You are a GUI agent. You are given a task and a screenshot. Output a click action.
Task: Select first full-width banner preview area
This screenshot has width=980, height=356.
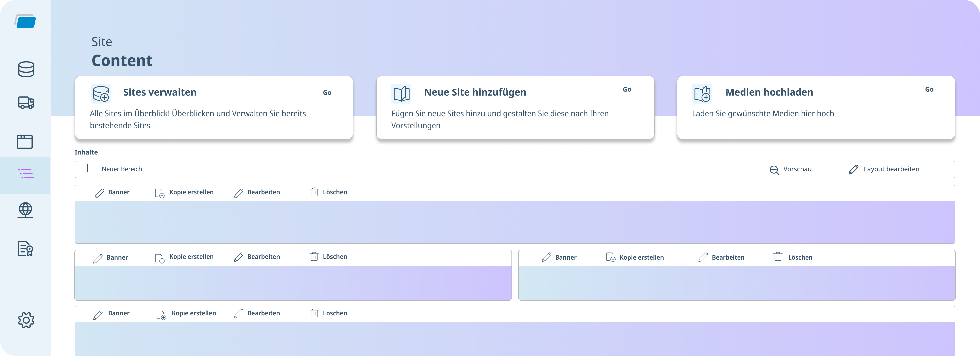[x=515, y=222]
